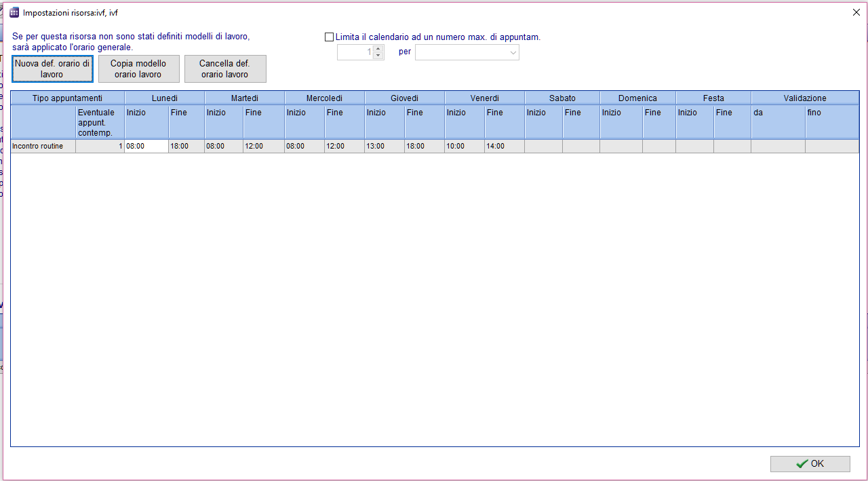The width and height of the screenshot is (868, 481).
Task: Click the Nuova def. orario di lavoro button
Action: pos(52,69)
